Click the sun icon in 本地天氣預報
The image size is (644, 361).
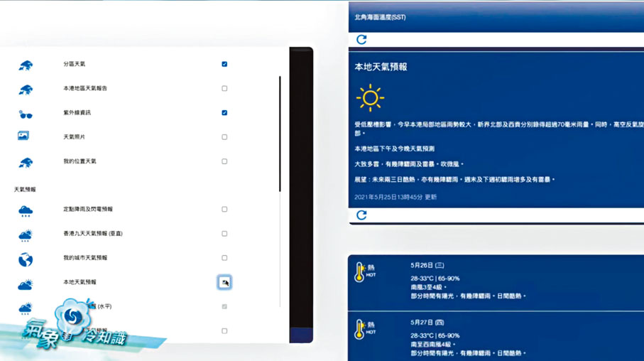[x=369, y=97]
